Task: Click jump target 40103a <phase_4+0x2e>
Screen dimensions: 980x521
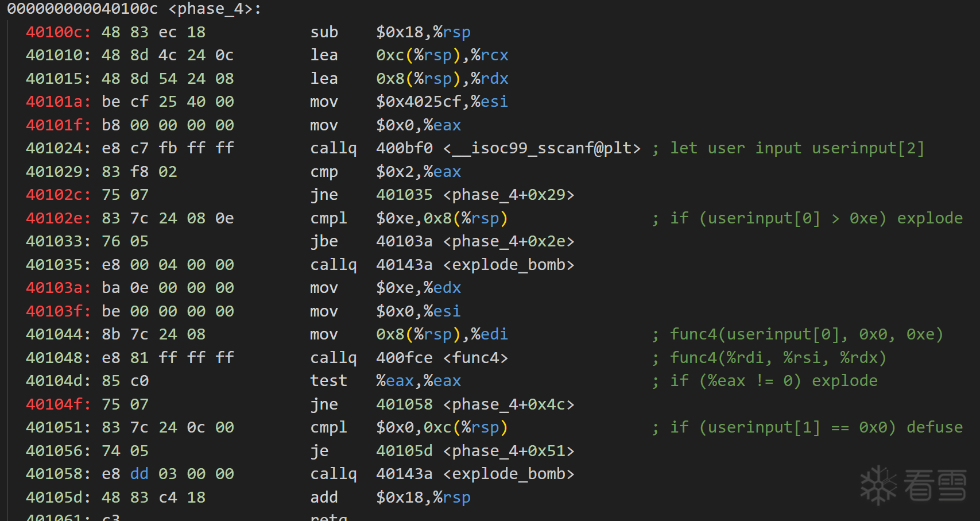Action: coord(475,241)
